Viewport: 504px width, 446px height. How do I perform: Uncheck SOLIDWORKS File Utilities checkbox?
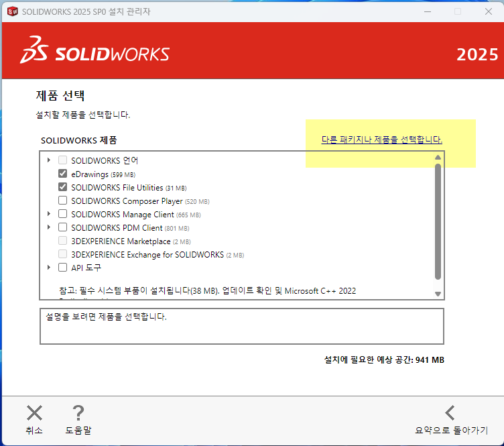63,187
